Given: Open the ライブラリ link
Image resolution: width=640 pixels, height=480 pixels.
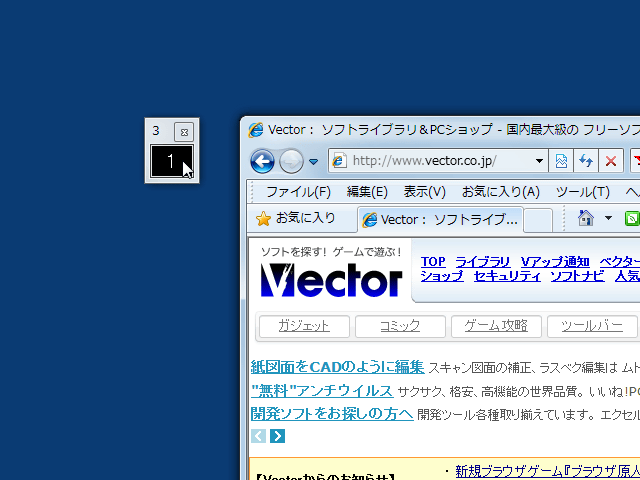Looking at the screenshot, I should click(483, 262).
